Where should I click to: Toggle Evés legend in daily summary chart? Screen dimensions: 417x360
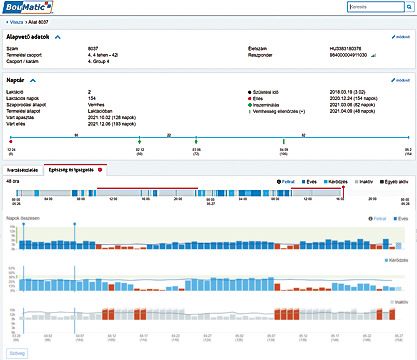point(401,219)
